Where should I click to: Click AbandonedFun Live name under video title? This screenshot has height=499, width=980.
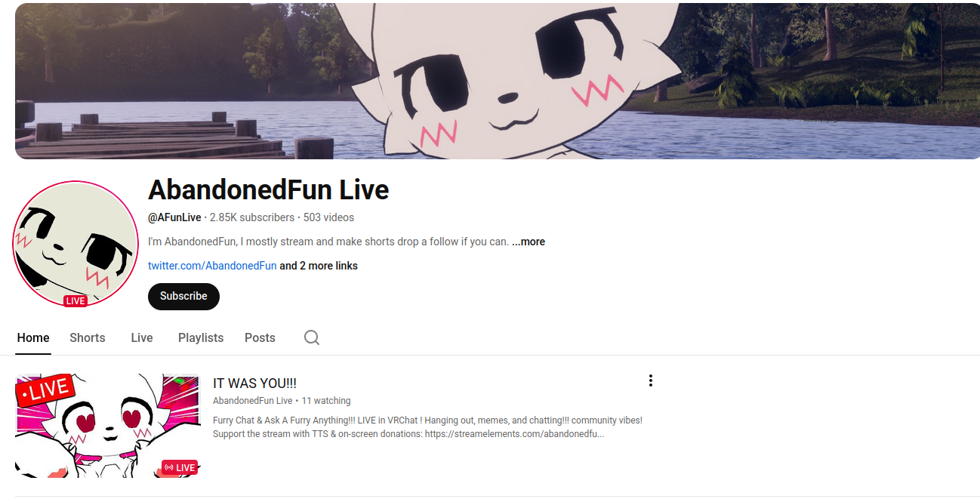[x=252, y=401]
